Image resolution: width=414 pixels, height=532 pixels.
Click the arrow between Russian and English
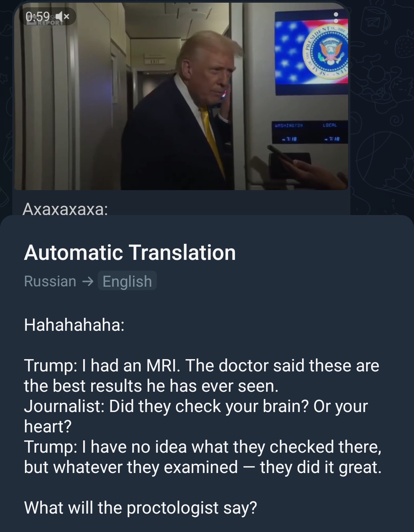[x=87, y=281]
